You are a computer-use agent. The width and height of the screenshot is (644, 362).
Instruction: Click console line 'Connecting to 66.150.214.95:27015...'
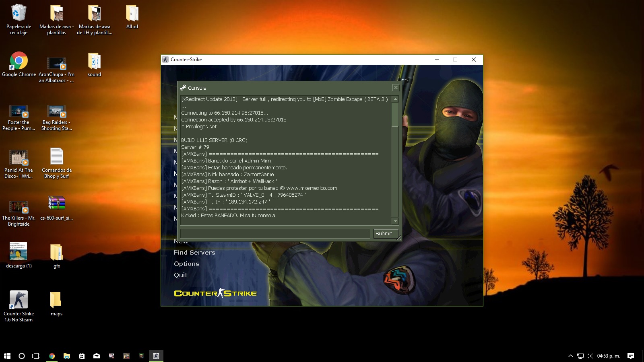click(x=225, y=113)
